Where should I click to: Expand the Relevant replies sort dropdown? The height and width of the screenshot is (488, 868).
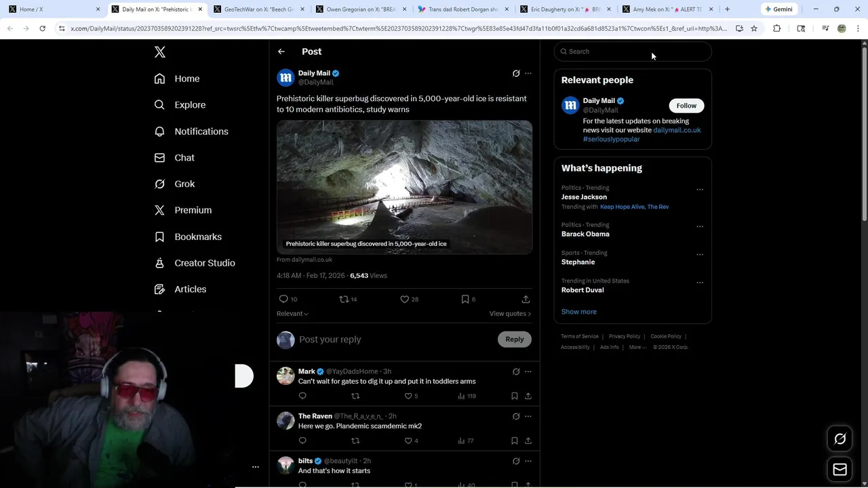(x=292, y=314)
